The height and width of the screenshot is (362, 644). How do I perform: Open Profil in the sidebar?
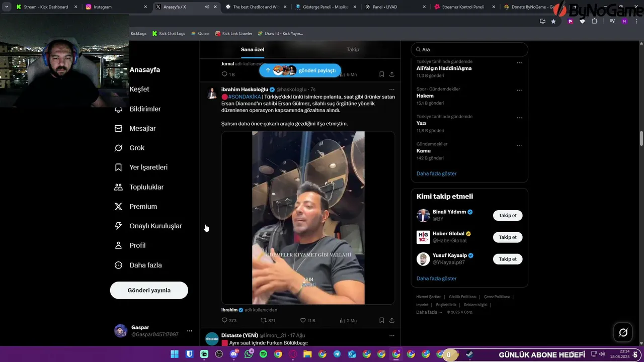click(x=130, y=245)
